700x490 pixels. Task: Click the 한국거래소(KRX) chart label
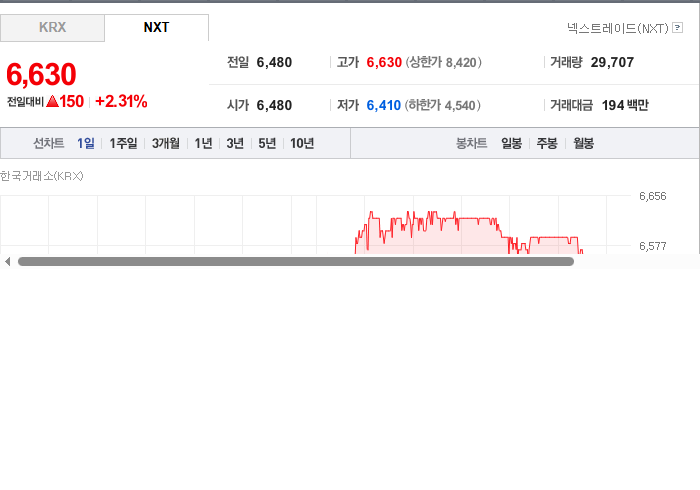pos(42,176)
